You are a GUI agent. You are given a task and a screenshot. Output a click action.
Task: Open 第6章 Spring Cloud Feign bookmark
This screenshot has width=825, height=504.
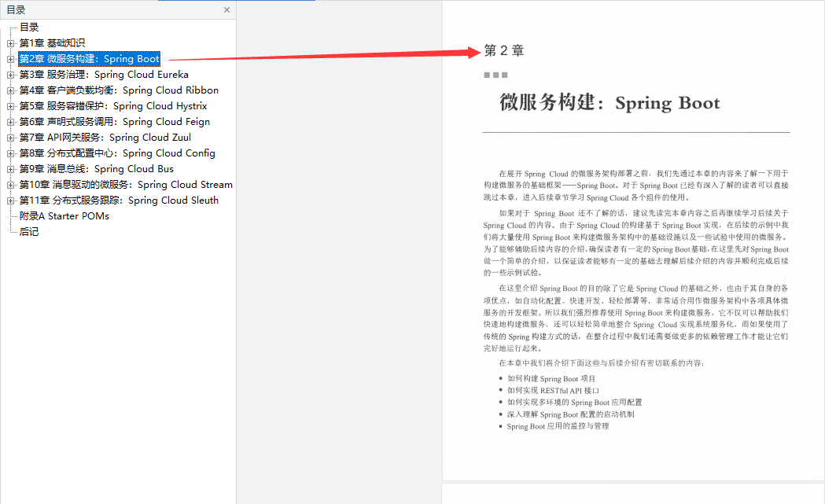coord(115,122)
